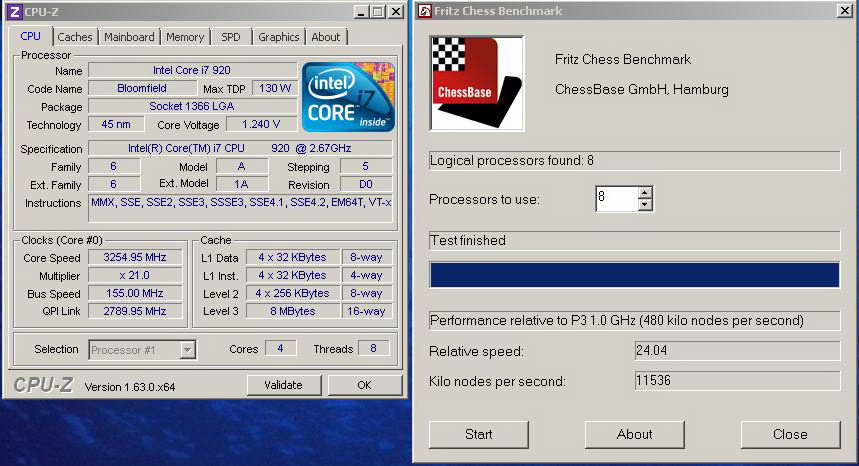Click the Performance relative to P3 text
Image resolution: width=859 pixels, height=466 pixels.
[x=634, y=320]
